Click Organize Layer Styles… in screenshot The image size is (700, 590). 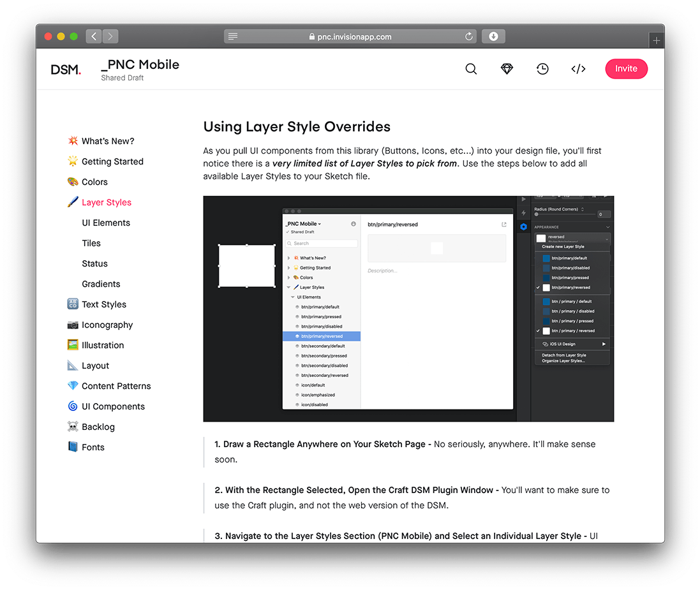563,360
